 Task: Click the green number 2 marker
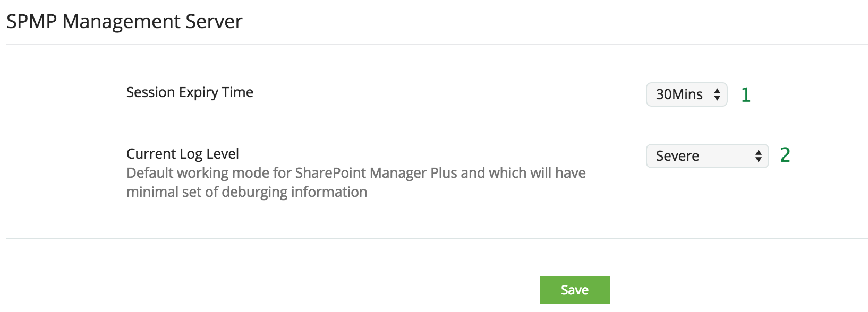click(785, 155)
